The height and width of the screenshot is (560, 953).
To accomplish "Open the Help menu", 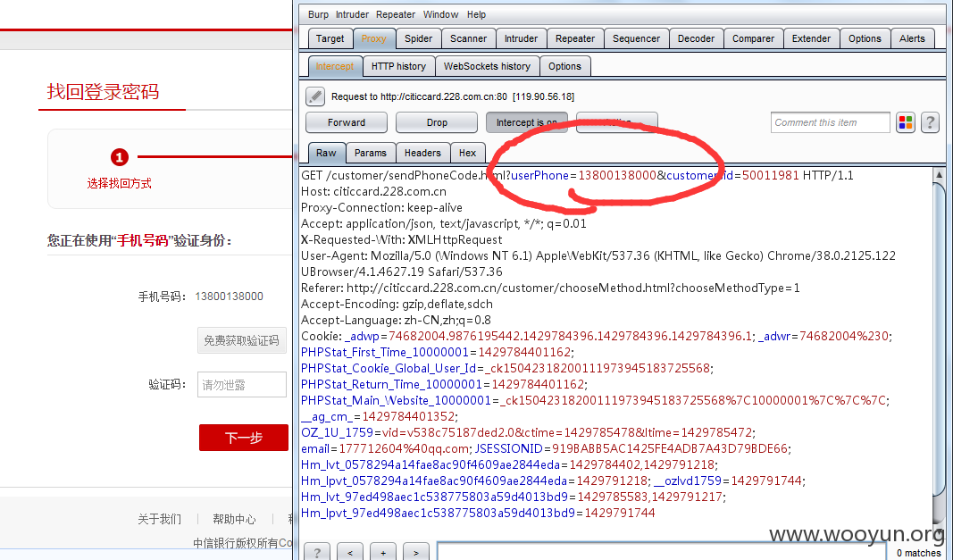I will [476, 14].
